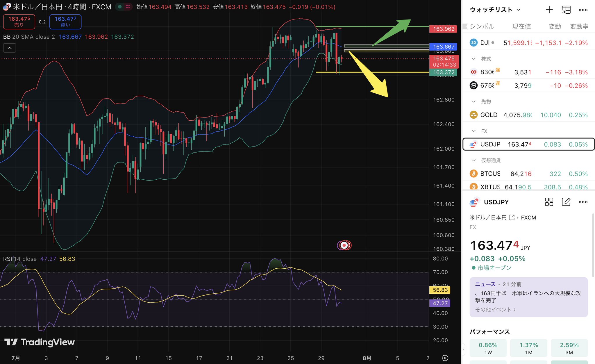Click the USDJPY flag icon in the chart title
Screen dimensions: 595x364
pos(7,7)
